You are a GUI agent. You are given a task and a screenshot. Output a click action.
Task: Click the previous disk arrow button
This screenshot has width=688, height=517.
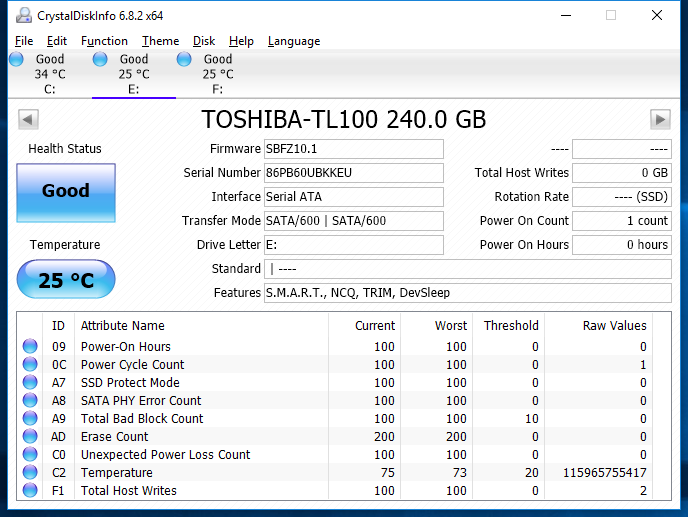(x=28, y=120)
